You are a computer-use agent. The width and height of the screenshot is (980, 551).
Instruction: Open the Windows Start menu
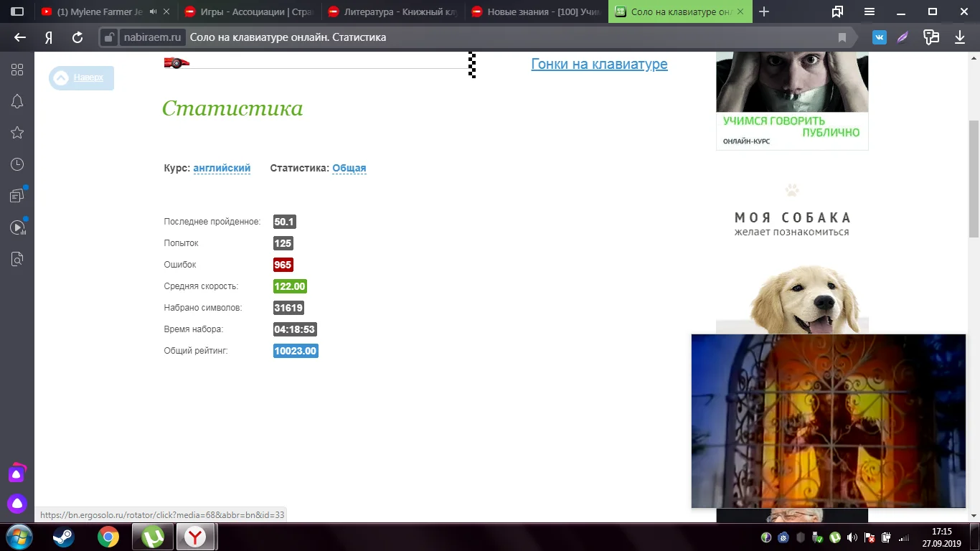click(x=18, y=537)
